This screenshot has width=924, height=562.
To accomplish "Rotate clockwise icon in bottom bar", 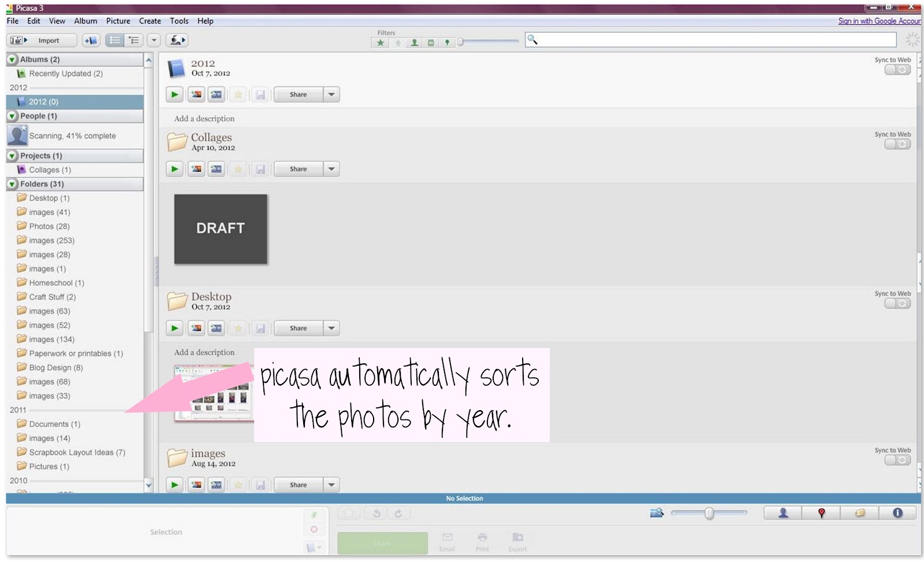I will (x=398, y=513).
